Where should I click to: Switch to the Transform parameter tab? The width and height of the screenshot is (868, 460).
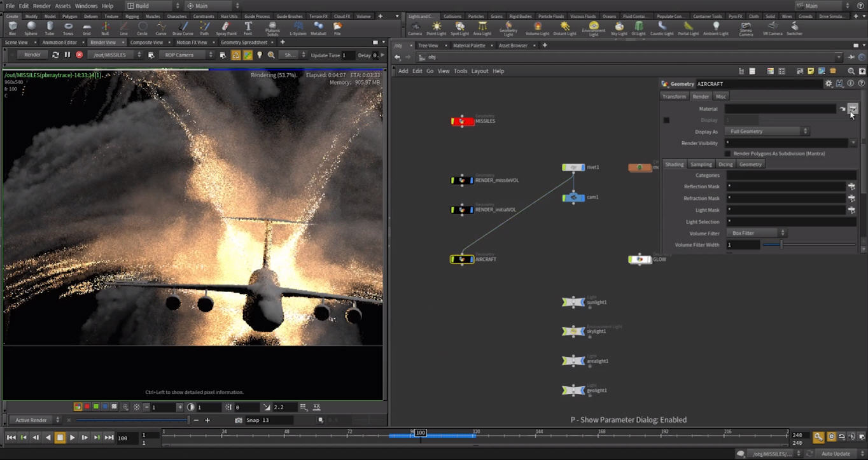pos(674,97)
